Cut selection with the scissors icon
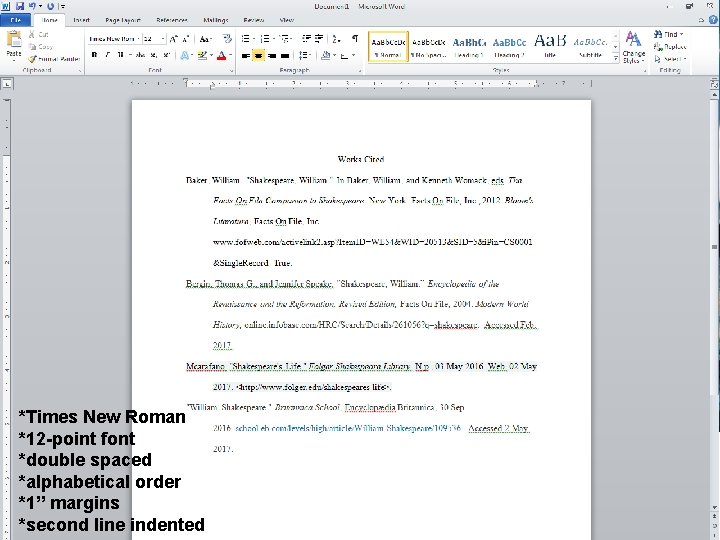The height and width of the screenshot is (540, 720). point(32,34)
